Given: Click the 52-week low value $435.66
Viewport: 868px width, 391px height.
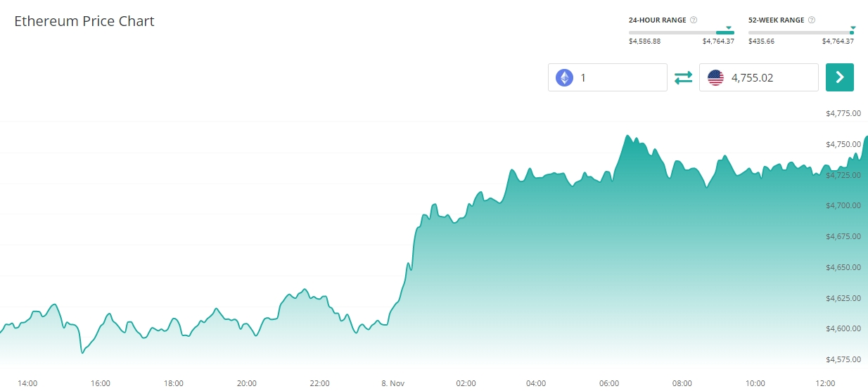Looking at the screenshot, I should pos(761,41).
